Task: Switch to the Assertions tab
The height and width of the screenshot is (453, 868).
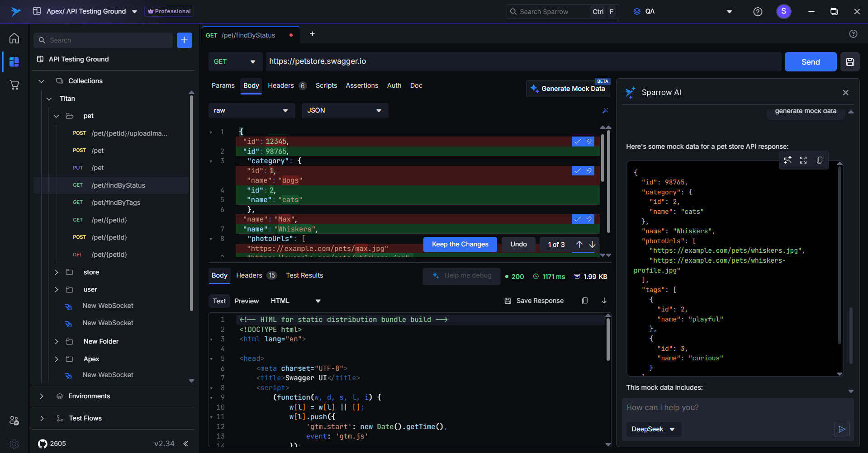Action: click(362, 85)
